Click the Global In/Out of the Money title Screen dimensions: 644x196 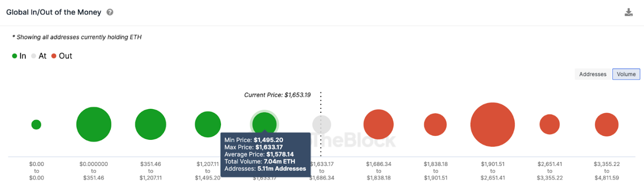[54, 12]
